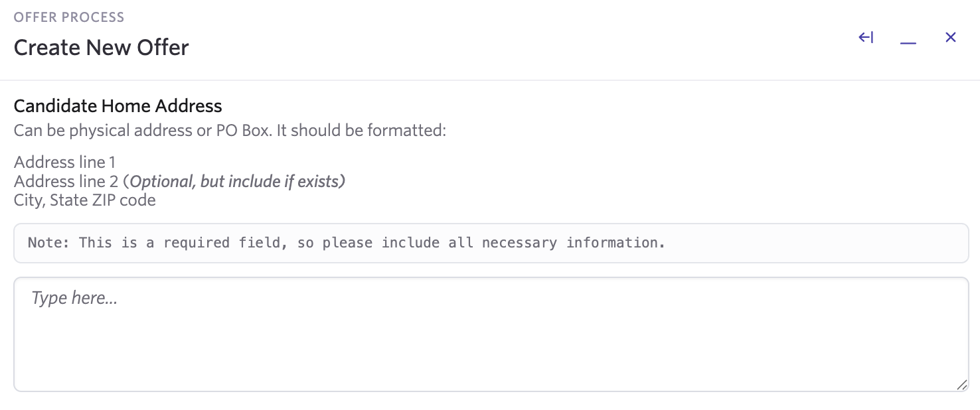Grab the text area resize handle
This screenshot has width=980, height=410.
tap(961, 385)
